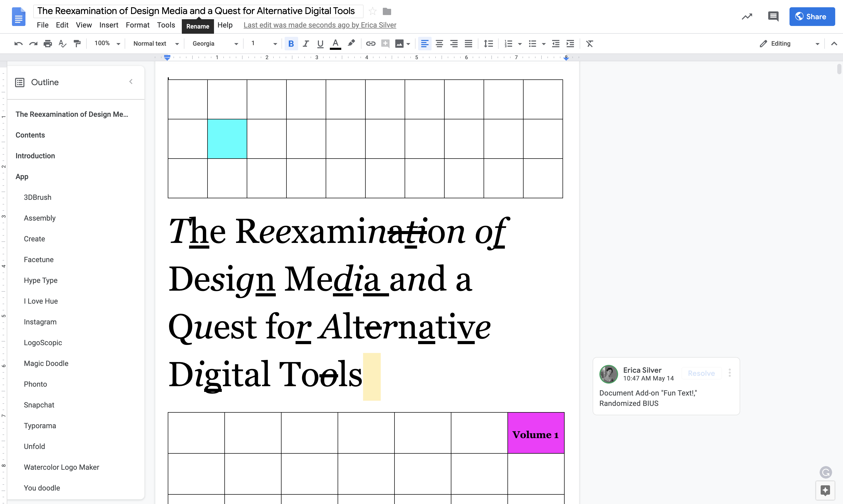Hide the menus with up chevron
The height and width of the screenshot is (504, 843).
coord(834,44)
